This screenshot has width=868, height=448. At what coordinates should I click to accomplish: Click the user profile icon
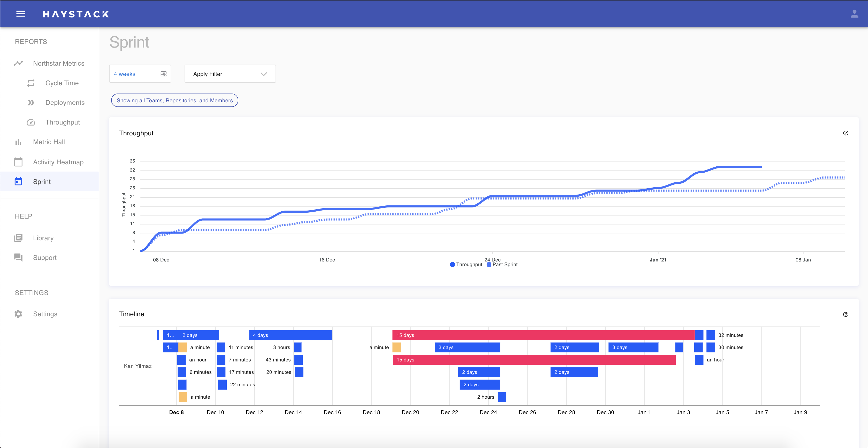[x=854, y=14]
